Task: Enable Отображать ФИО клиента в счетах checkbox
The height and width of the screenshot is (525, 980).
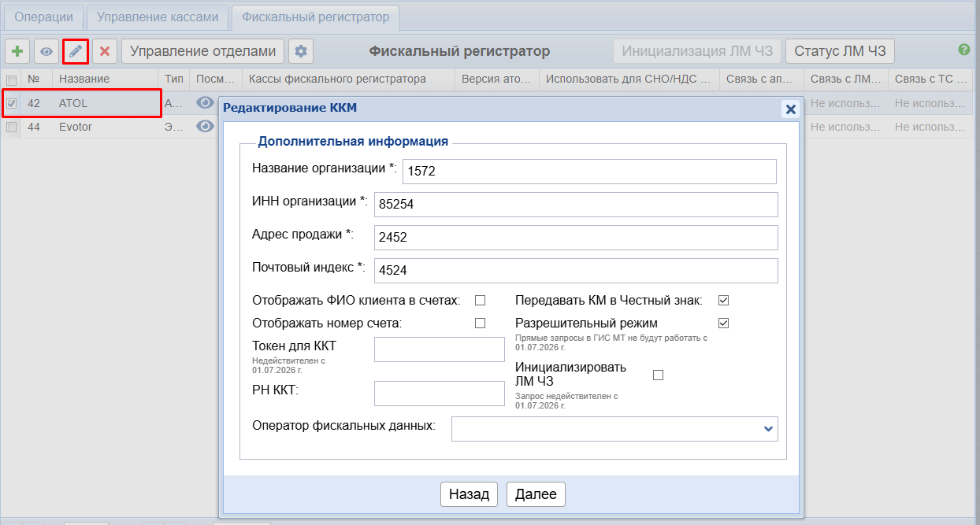Action: (x=480, y=300)
